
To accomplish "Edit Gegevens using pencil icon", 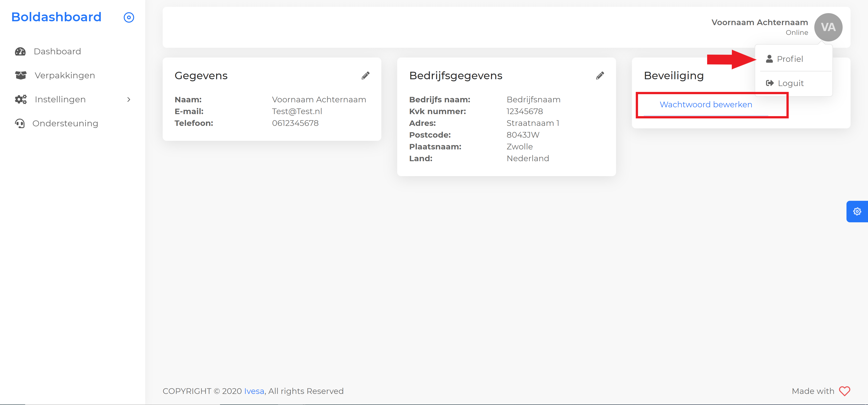I will pyautogui.click(x=365, y=75).
